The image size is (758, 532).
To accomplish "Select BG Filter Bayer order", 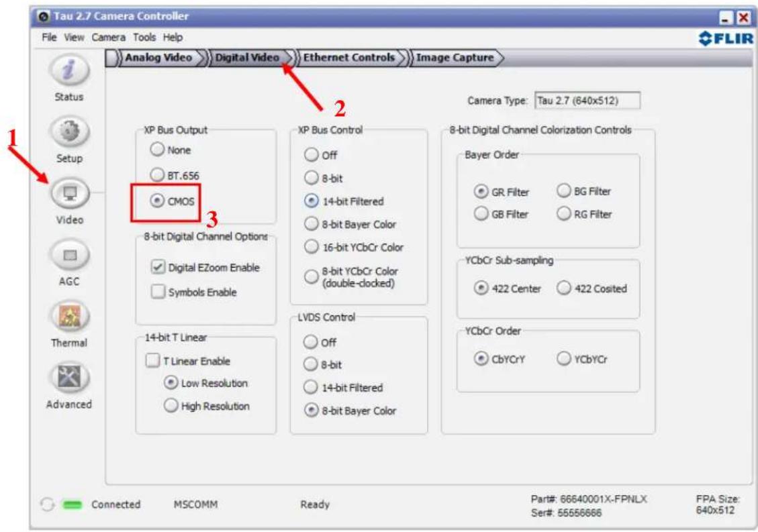I will point(584,191).
